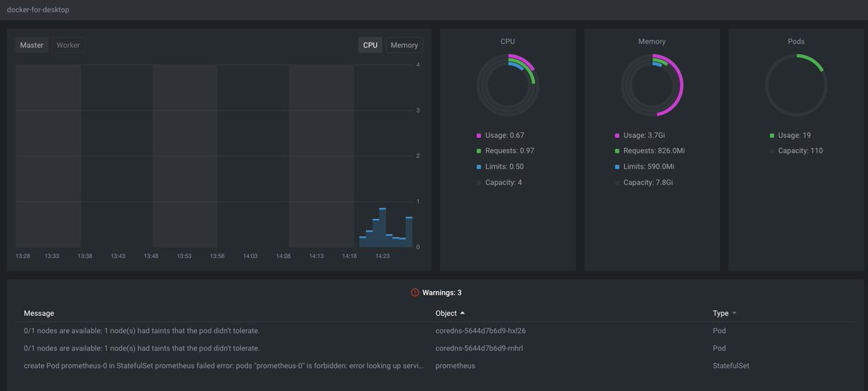The image size is (868, 391).
Task: Click the docker-for-desktop cluster title
Action: tap(38, 9)
